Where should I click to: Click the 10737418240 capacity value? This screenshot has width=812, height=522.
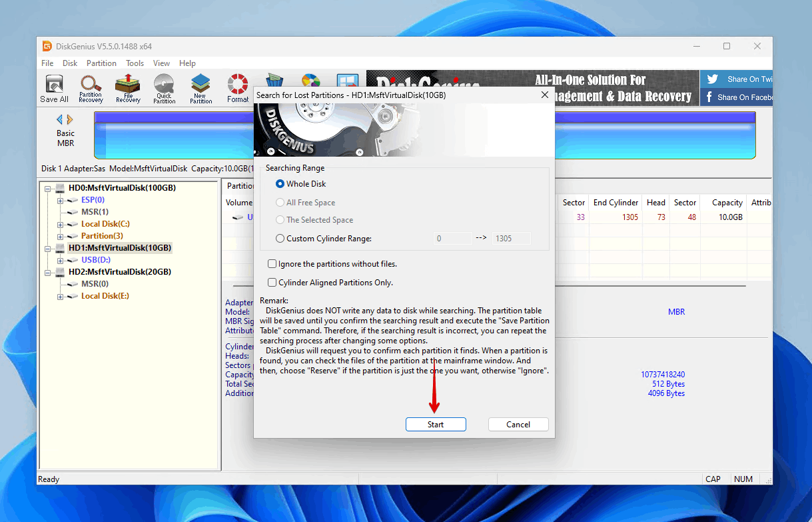pos(663,375)
